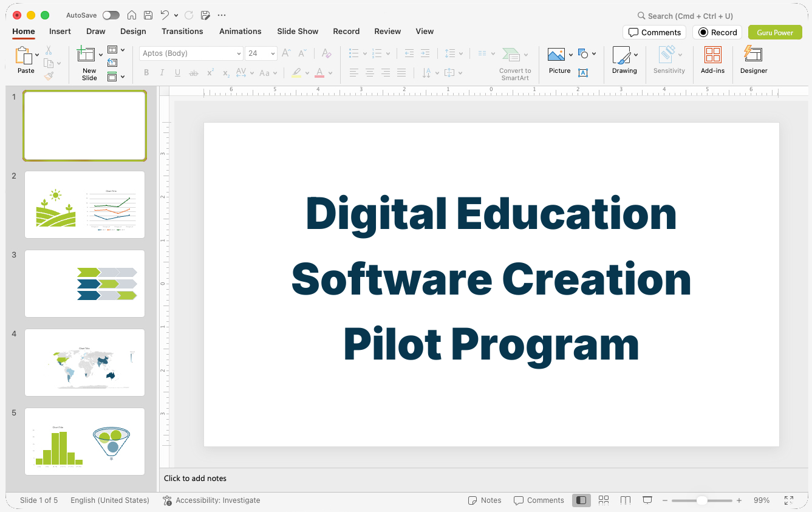Switch to the Animations tab

coord(241,31)
